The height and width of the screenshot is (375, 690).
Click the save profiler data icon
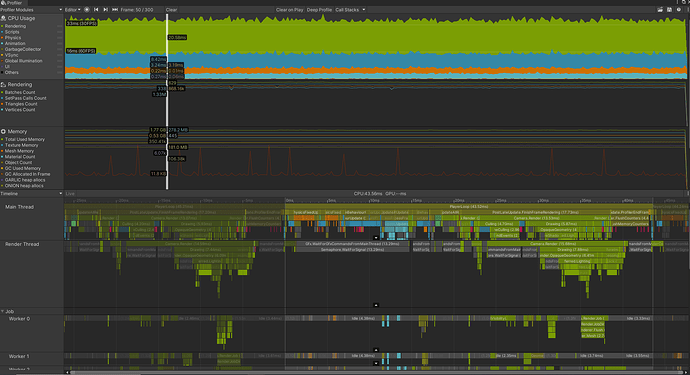(x=669, y=10)
